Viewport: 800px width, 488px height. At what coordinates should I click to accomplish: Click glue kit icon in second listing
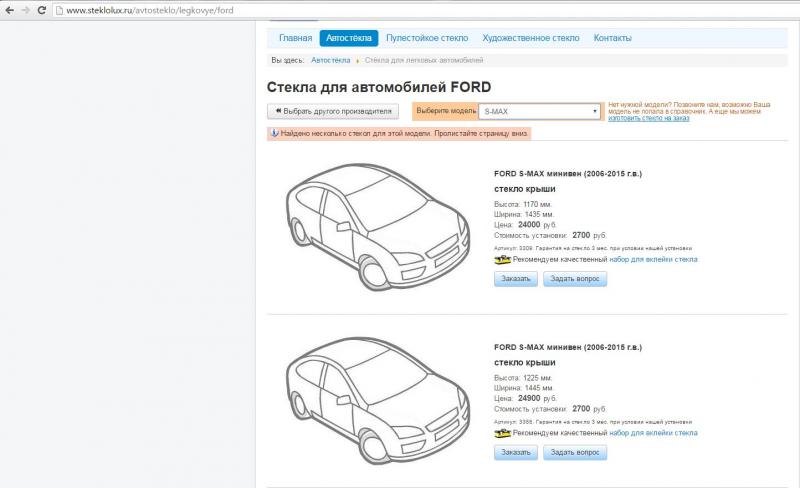503,433
